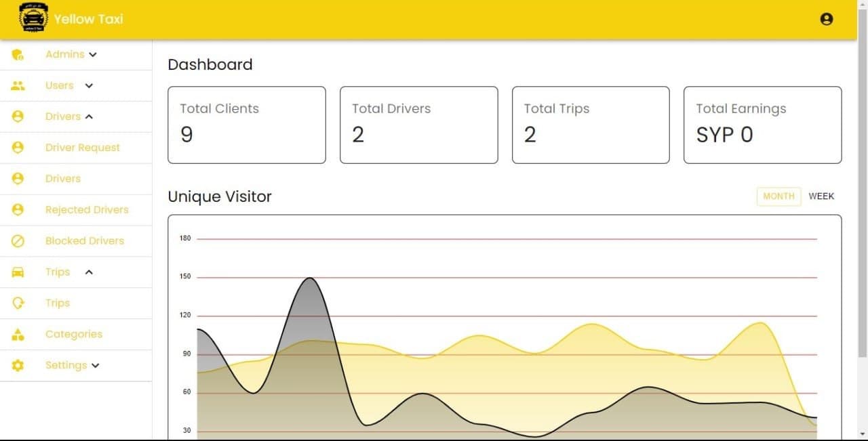Click the Unique Visitor heading
This screenshot has width=868, height=441.
[x=220, y=197]
